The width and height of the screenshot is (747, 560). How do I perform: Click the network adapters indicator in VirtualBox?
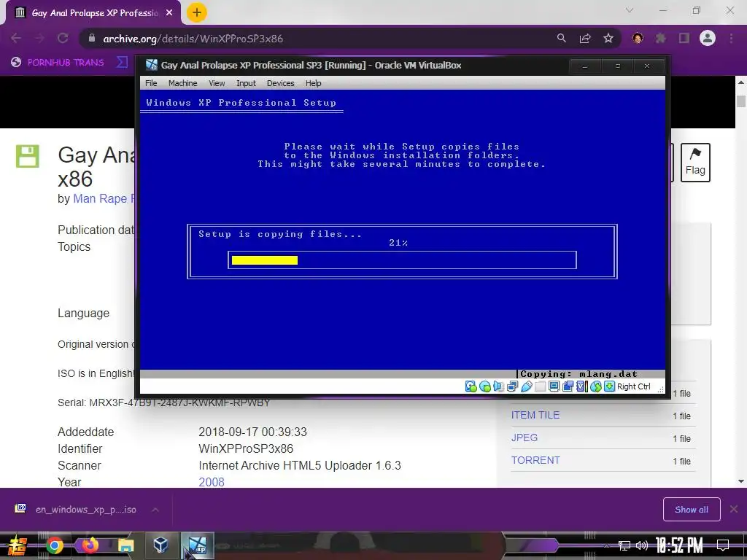click(512, 386)
